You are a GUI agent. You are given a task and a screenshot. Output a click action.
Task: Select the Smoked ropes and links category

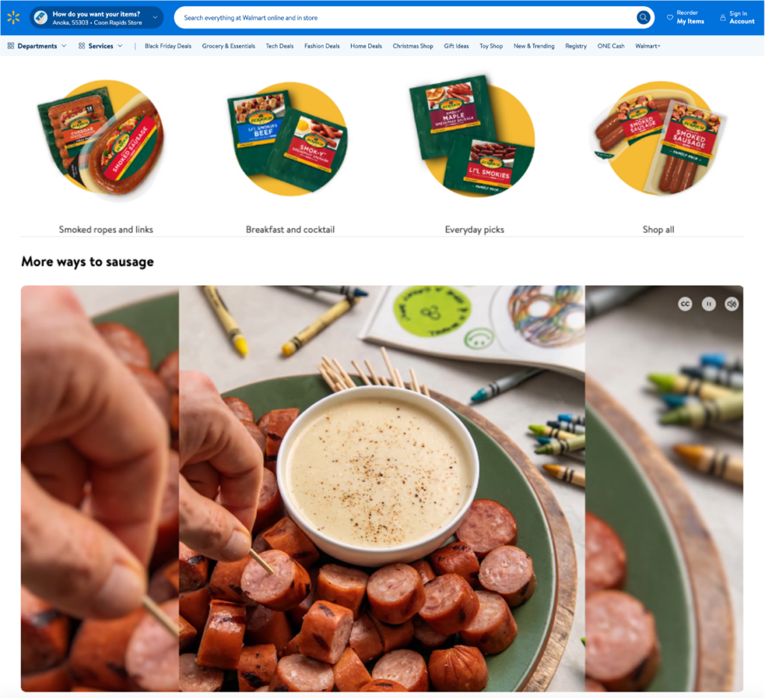(106, 229)
